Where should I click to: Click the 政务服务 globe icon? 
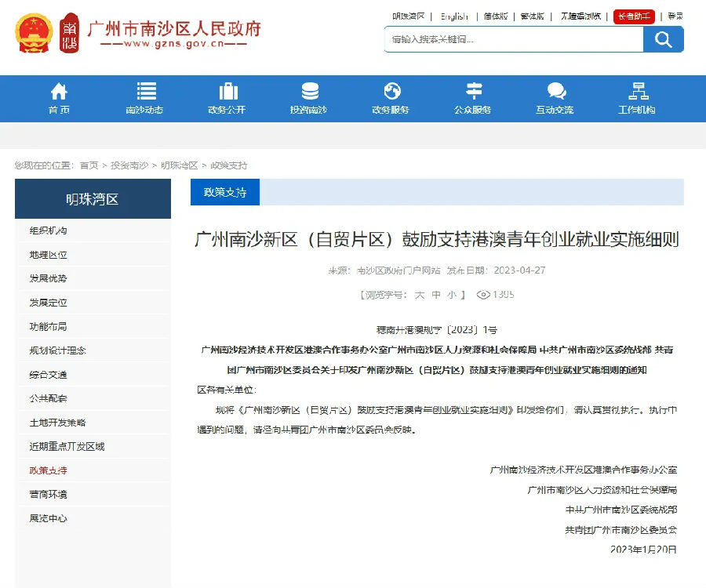pos(392,91)
